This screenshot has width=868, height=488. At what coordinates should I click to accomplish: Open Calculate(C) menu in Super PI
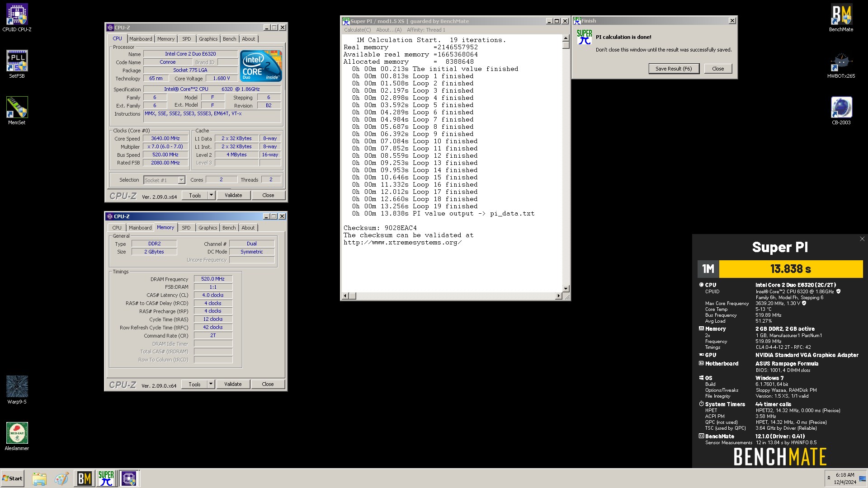click(357, 30)
